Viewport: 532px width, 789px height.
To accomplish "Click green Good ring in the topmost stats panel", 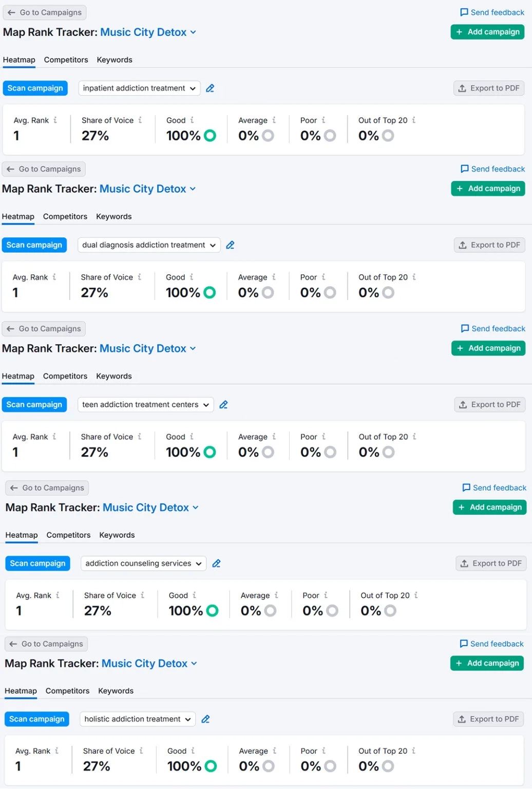I will 210,136.
